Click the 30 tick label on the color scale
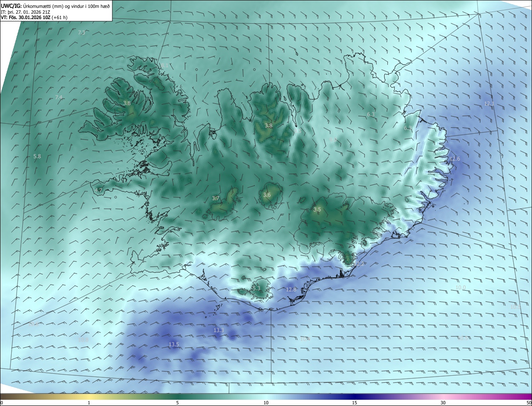Image resolution: width=532 pixels, height=406 pixels. click(x=443, y=403)
